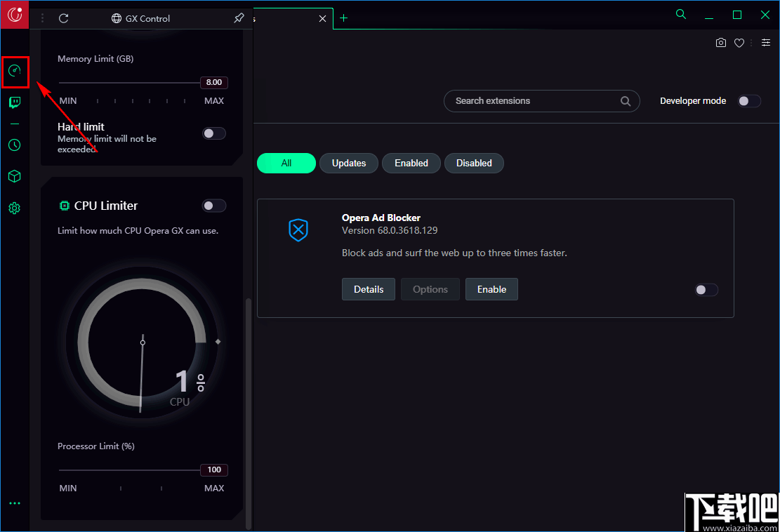780x532 pixels.
Task: Click the globe icon beside GX Control
Action: pos(117,18)
